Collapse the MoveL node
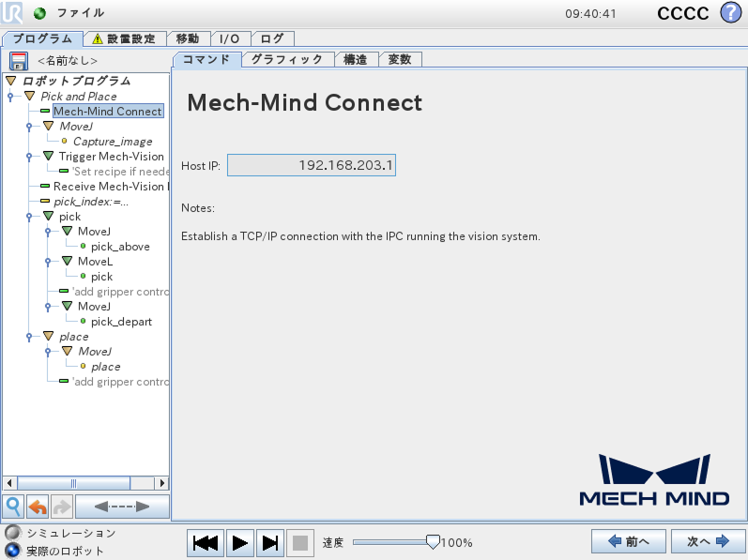The height and width of the screenshot is (560, 748). pyautogui.click(x=68, y=261)
